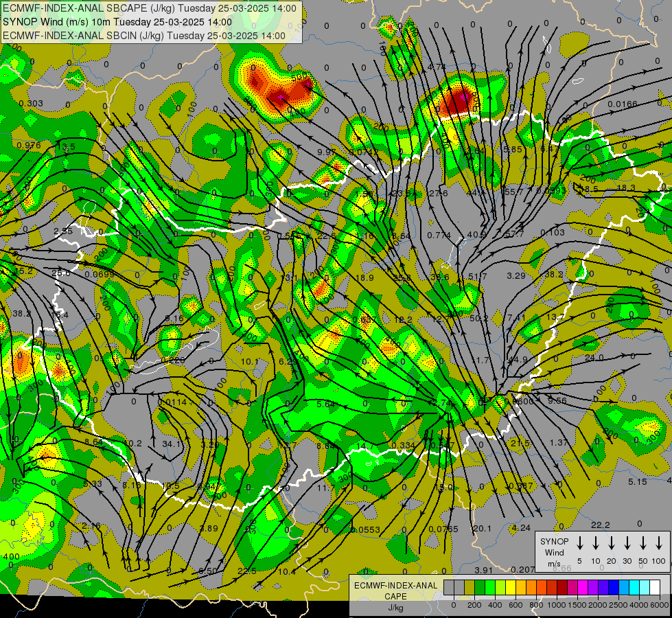The width and height of the screenshot is (672, 618).
Task: Click the '1500' tick in CAPE legend
Action: click(577, 605)
